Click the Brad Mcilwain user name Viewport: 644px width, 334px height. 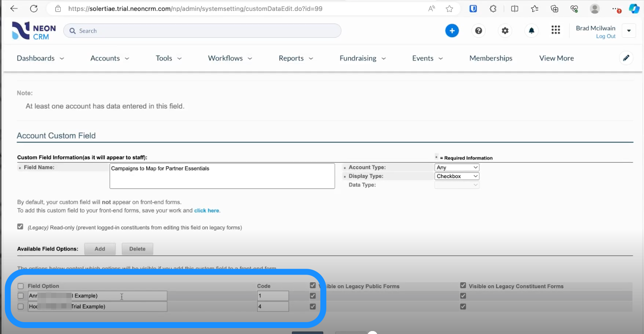click(x=596, y=28)
